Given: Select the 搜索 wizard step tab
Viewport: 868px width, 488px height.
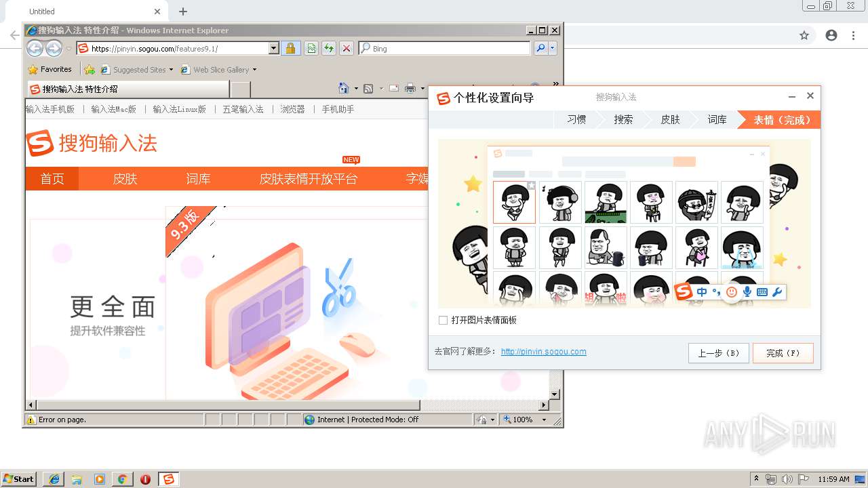Looking at the screenshot, I should [x=623, y=119].
